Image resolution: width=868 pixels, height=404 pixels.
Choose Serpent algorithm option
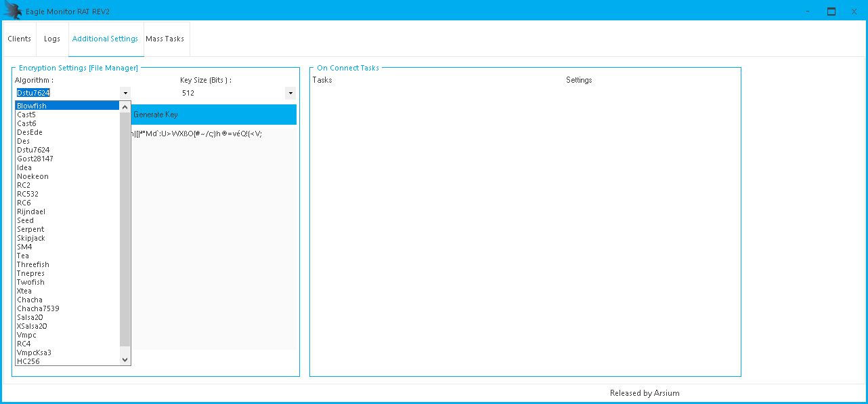click(x=30, y=229)
